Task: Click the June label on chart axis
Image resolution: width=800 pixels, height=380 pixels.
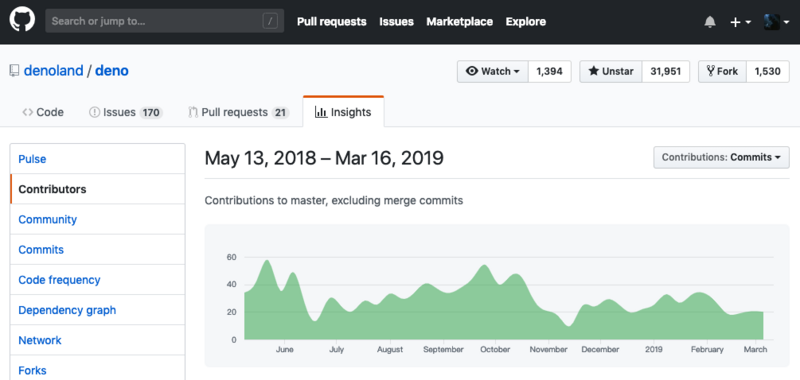Action: coord(284,350)
